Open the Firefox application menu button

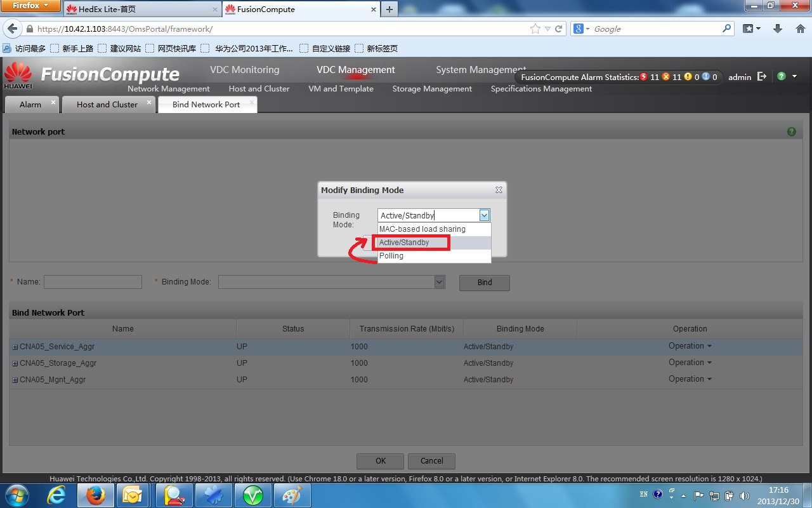(31, 6)
